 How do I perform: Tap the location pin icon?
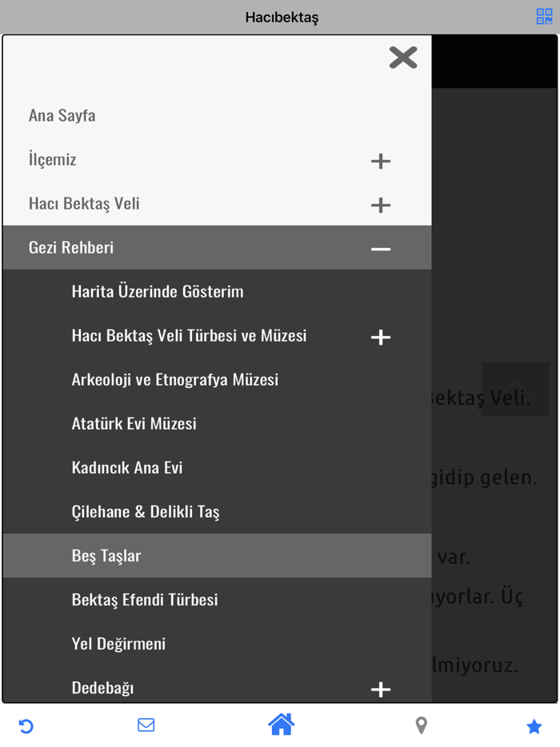coord(421,725)
